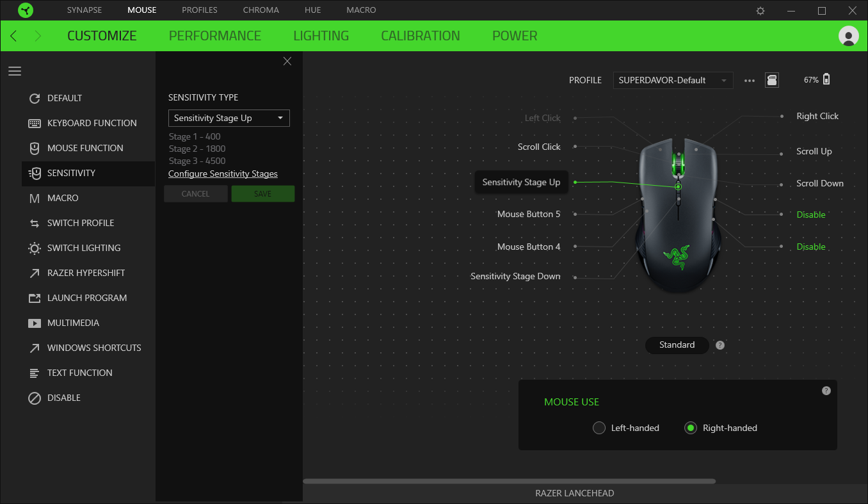Select Mouse Button 4 label
Screen dimensions: 868x504
[529, 247]
